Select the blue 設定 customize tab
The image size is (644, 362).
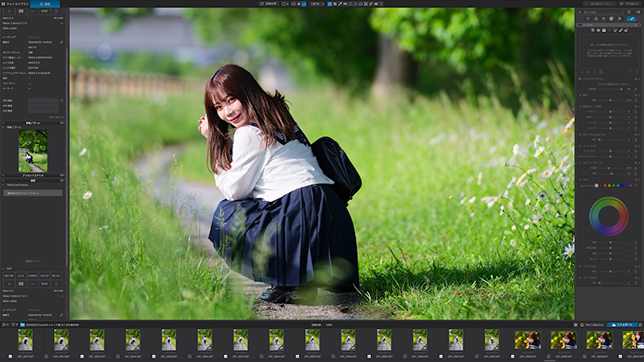45,4
